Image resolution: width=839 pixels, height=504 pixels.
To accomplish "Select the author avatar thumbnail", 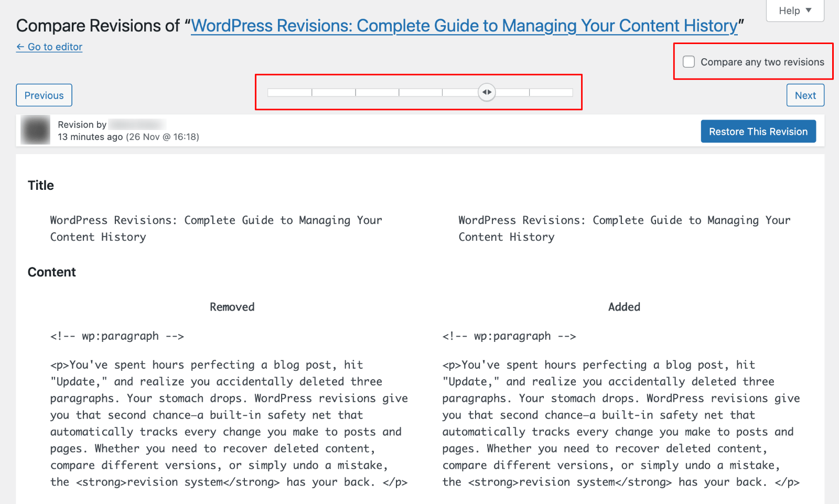I will pyautogui.click(x=35, y=130).
